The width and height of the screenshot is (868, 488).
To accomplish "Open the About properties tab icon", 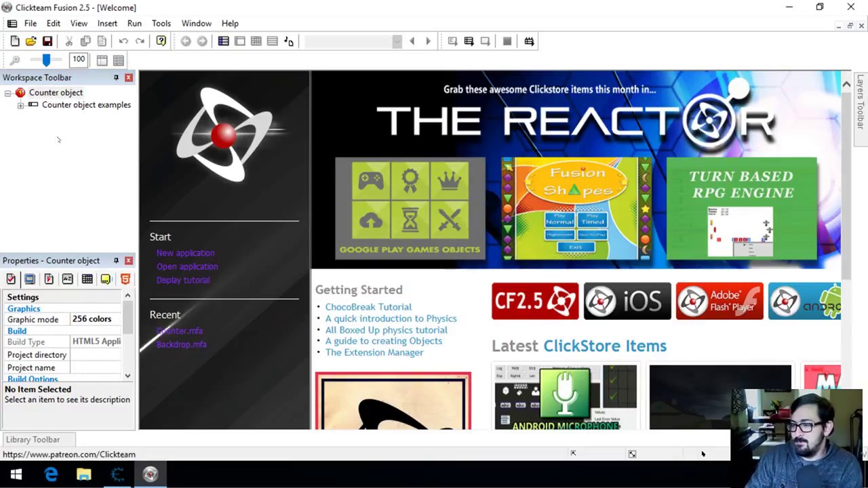I will [x=106, y=279].
